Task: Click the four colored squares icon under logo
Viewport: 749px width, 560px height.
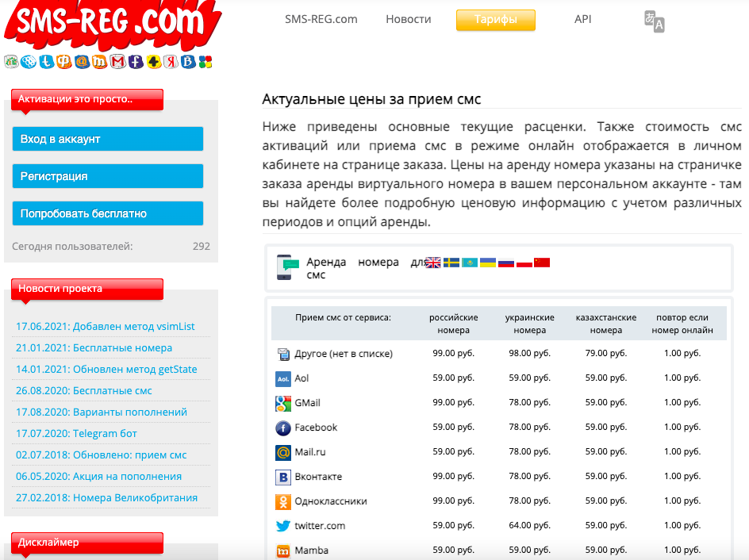Action: pos(205,62)
